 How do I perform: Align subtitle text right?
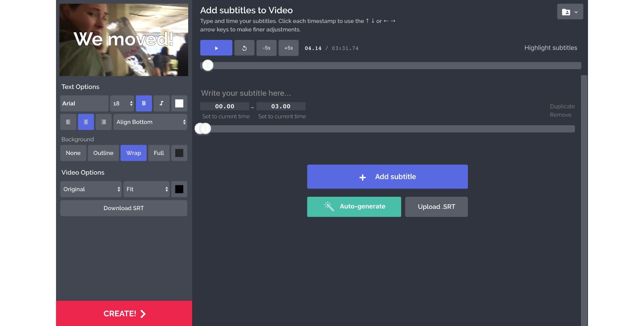pyautogui.click(x=104, y=122)
